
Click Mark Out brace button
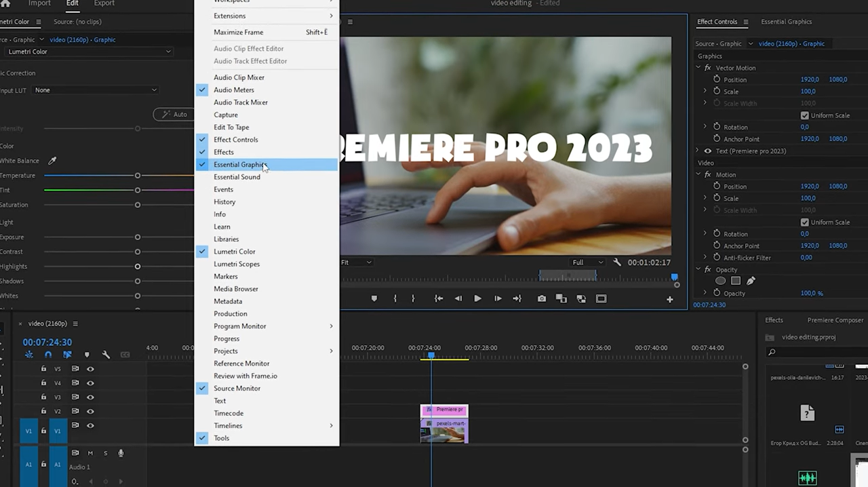(413, 298)
